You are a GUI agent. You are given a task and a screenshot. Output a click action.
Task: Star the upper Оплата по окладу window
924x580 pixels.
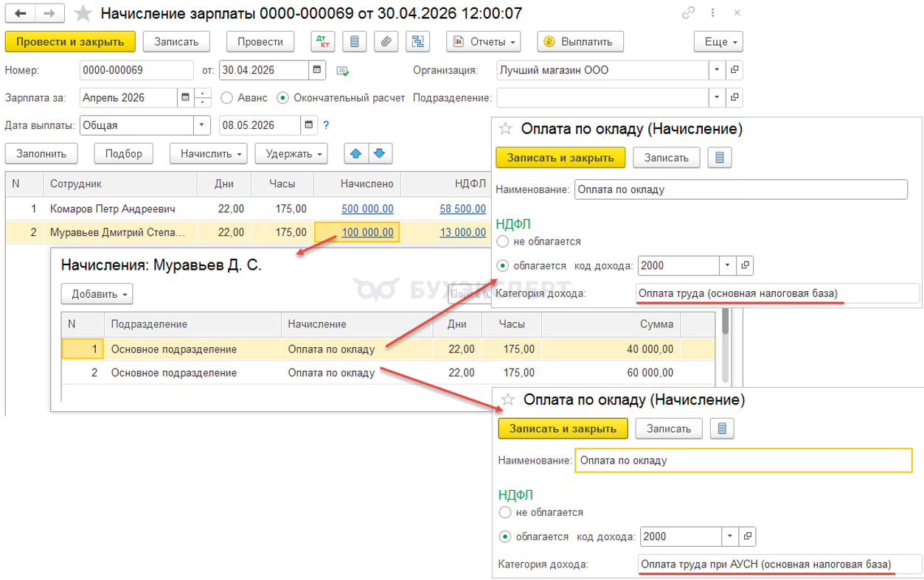coord(505,129)
